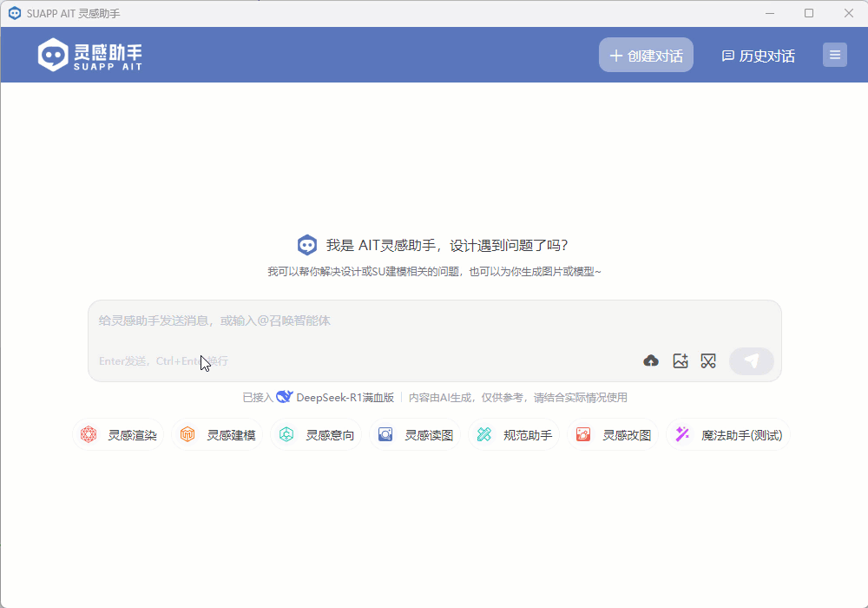Open 历史对话 chat history
868x608 pixels.
(759, 56)
